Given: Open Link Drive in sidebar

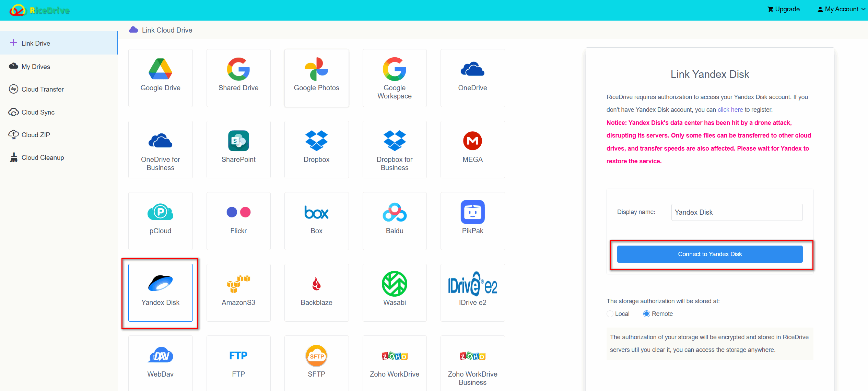Looking at the screenshot, I should (x=59, y=43).
